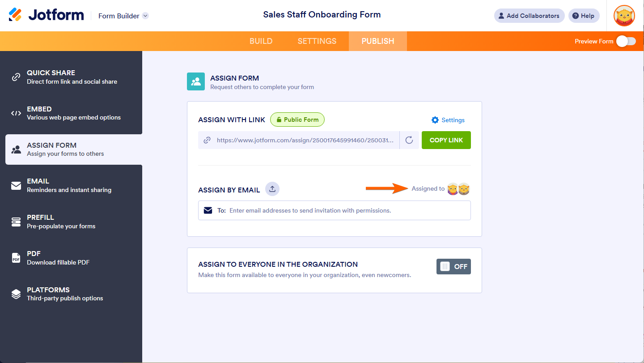
Task: Click the assigned users avatars
Action: pyautogui.click(x=458, y=189)
